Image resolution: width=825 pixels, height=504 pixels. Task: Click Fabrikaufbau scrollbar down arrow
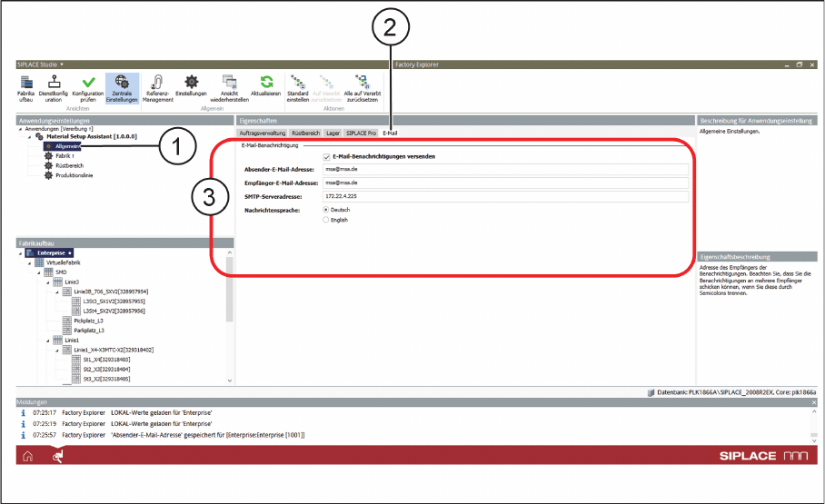click(x=229, y=380)
